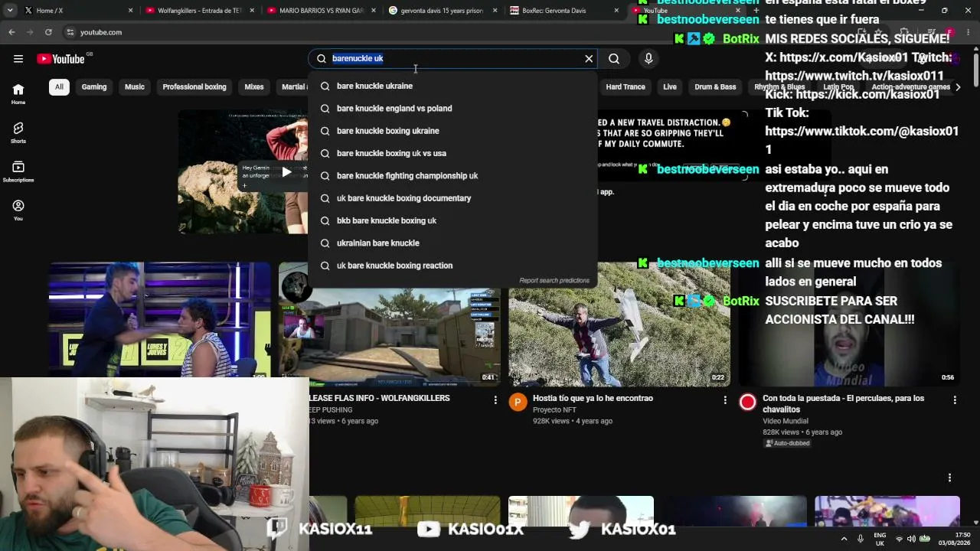This screenshot has height=551, width=980.
Task: Choose suggestion bare knuckle ukraine
Action: (452, 86)
